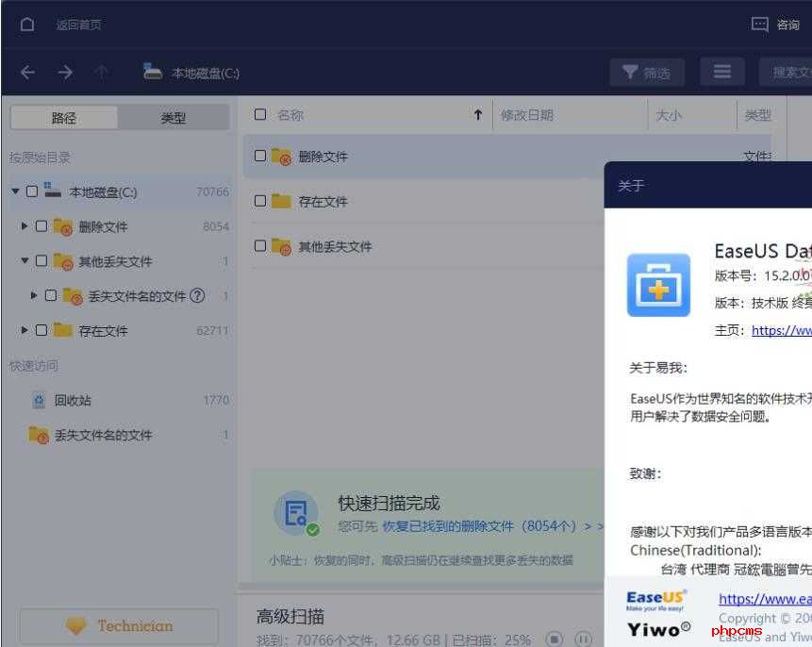Check the 删除文件 row in the file list
812x647 pixels.
click(x=260, y=156)
